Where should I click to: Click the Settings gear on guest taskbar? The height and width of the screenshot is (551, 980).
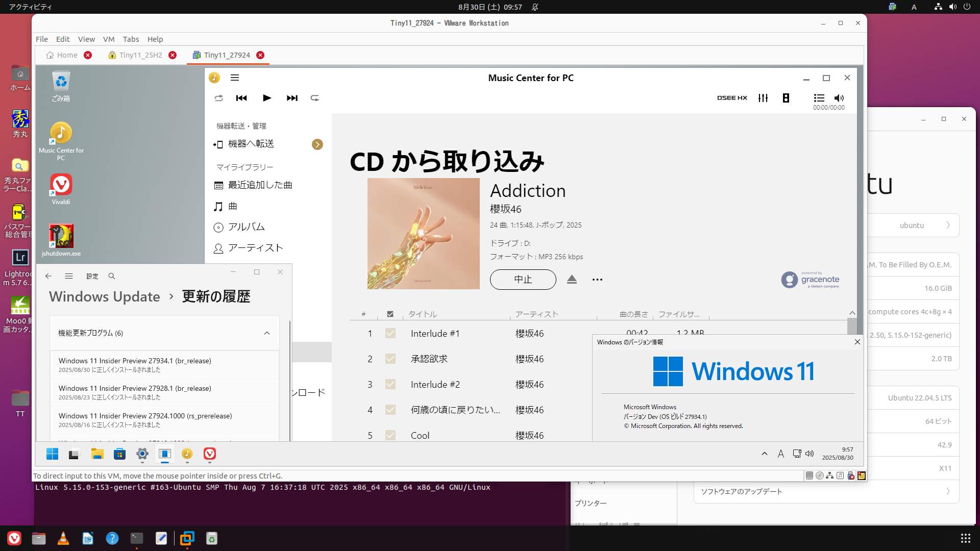[x=142, y=454]
